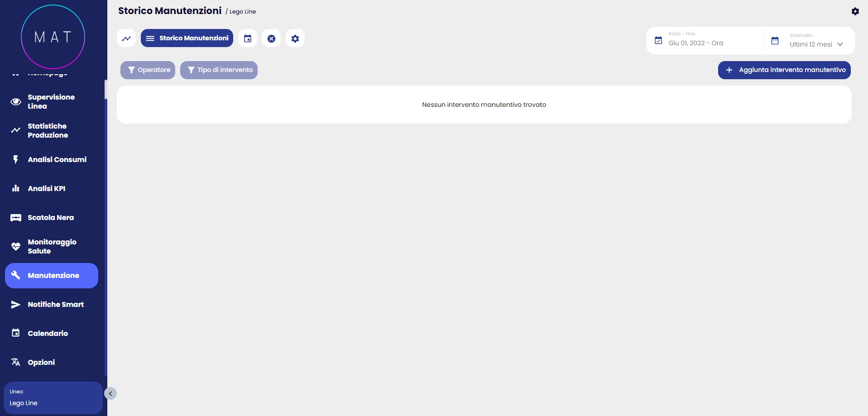Click the top-right settings gear icon
This screenshot has width=868, height=416.
855,11
